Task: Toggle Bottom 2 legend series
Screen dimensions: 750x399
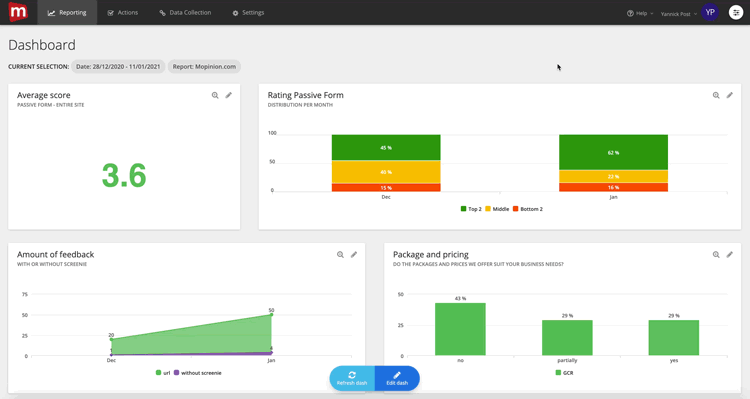Action: pos(528,209)
